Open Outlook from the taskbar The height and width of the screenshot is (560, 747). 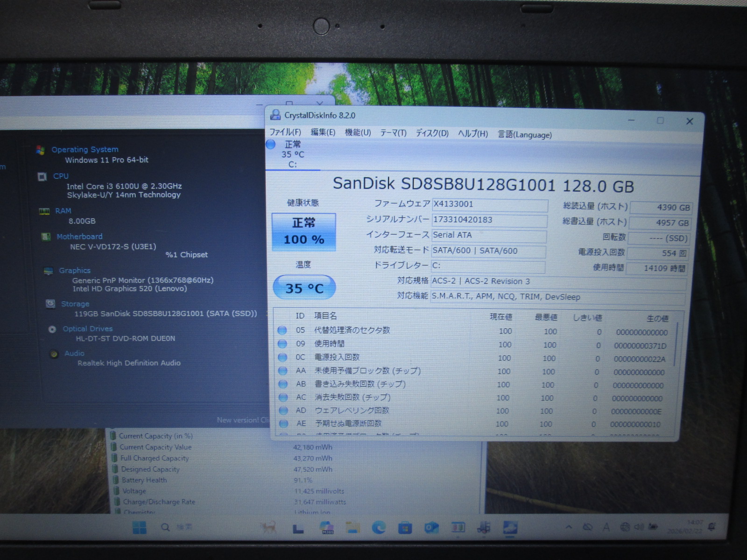click(x=431, y=528)
